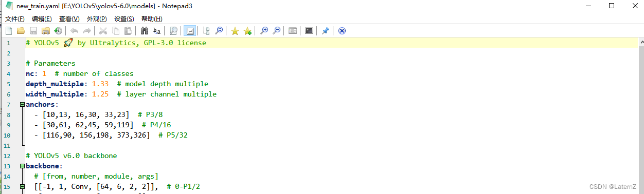Click the focused view magnifier icon
644x194 pixels.
[173, 31]
